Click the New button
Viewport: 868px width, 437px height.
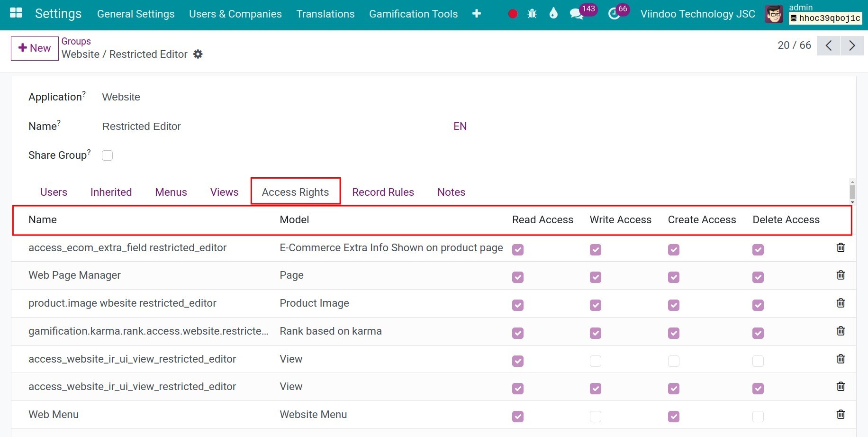(x=35, y=48)
